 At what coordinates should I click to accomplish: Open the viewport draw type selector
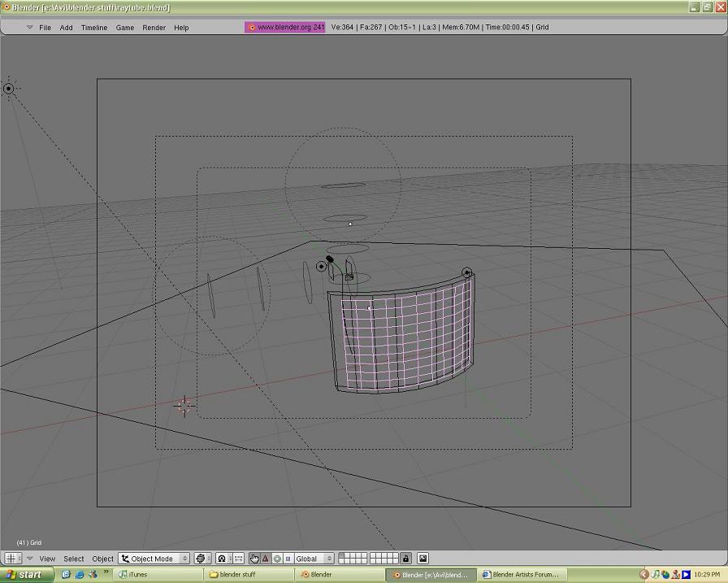(202, 559)
